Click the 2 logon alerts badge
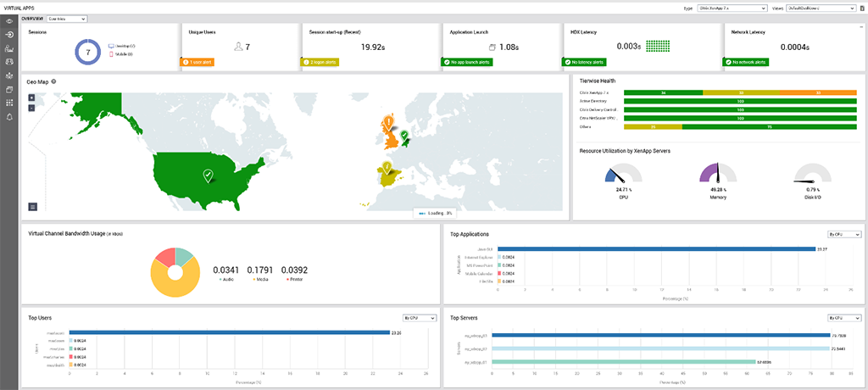This screenshot has width=868, height=390. click(x=320, y=63)
